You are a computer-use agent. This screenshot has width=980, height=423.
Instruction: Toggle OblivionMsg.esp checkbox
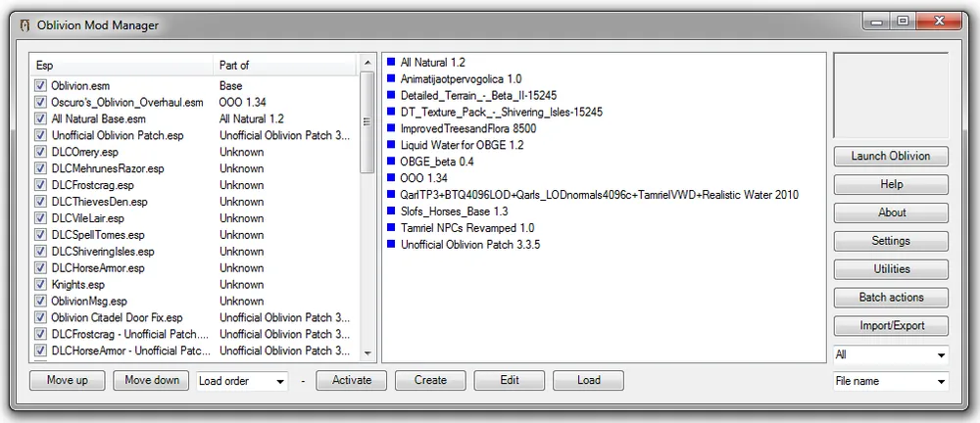[41, 301]
